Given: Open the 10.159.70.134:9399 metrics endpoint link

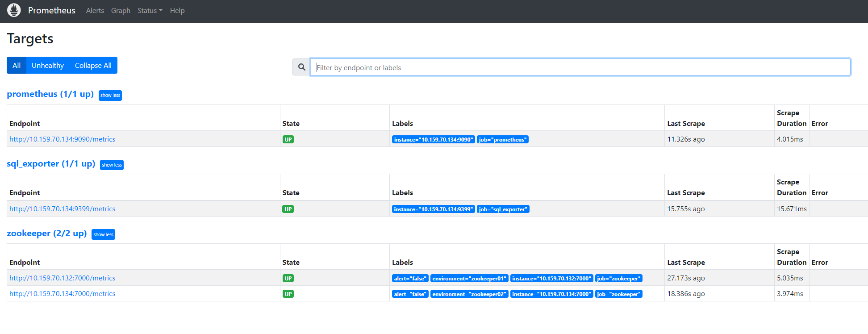Looking at the screenshot, I should pyautogui.click(x=62, y=209).
